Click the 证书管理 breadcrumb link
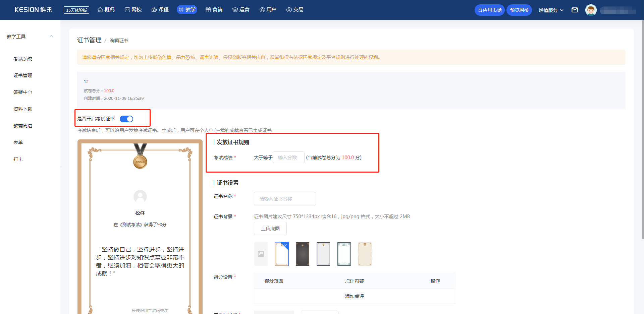 point(89,40)
